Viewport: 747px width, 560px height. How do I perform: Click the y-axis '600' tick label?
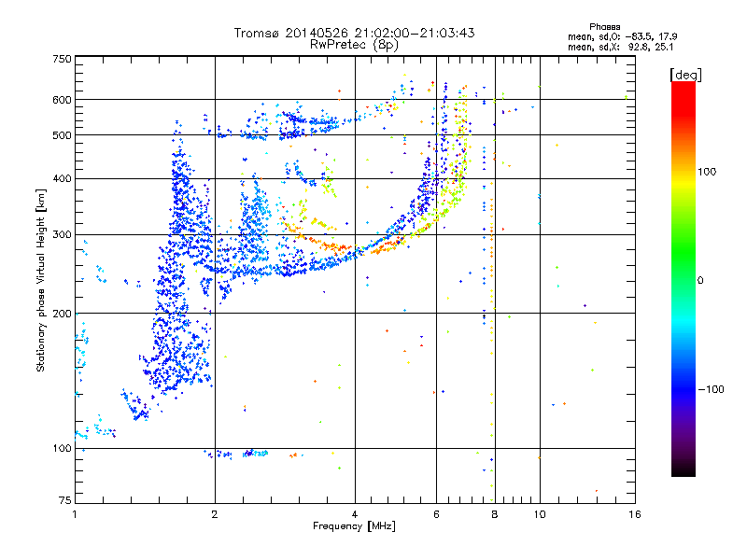point(62,100)
